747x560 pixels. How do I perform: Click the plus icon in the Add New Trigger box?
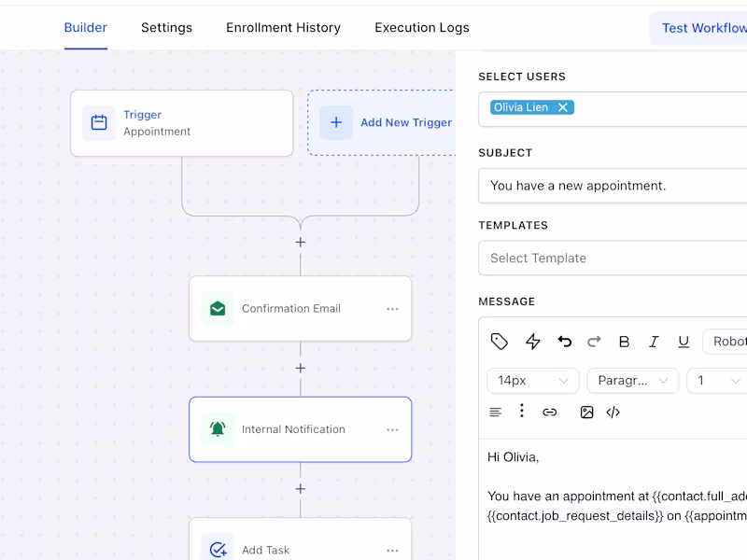point(336,122)
